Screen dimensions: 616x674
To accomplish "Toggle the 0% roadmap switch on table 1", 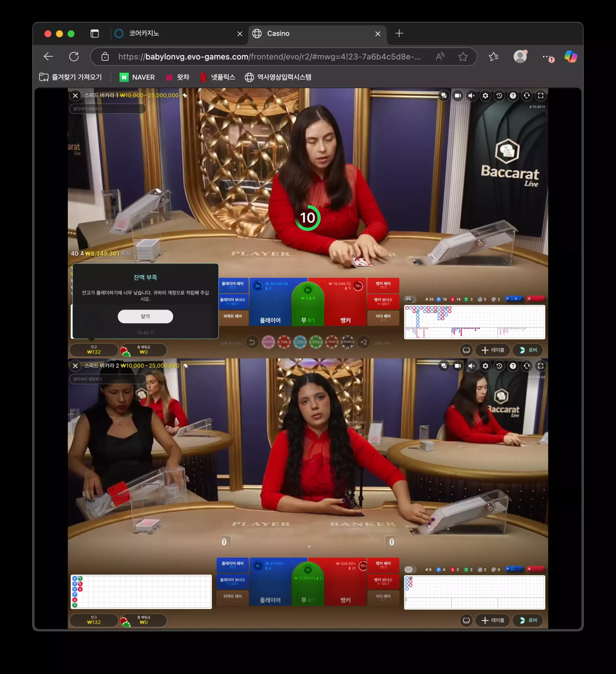I will (x=410, y=299).
